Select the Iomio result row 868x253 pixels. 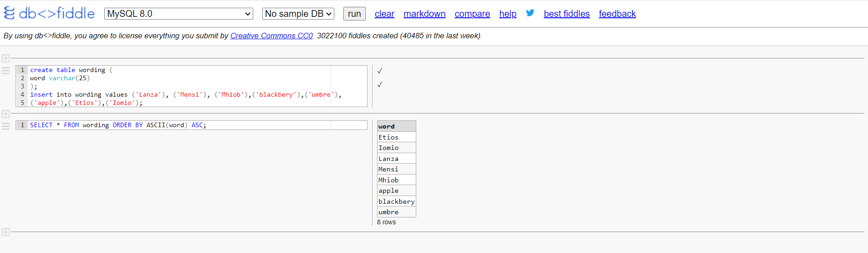point(396,148)
